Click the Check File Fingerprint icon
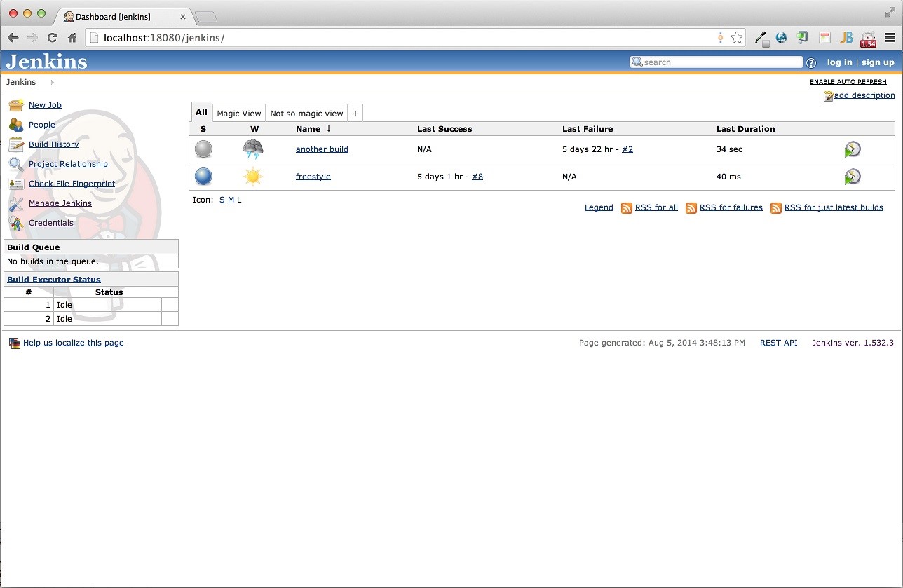The width and height of the screenshot is (903, 588). point(16,184)
